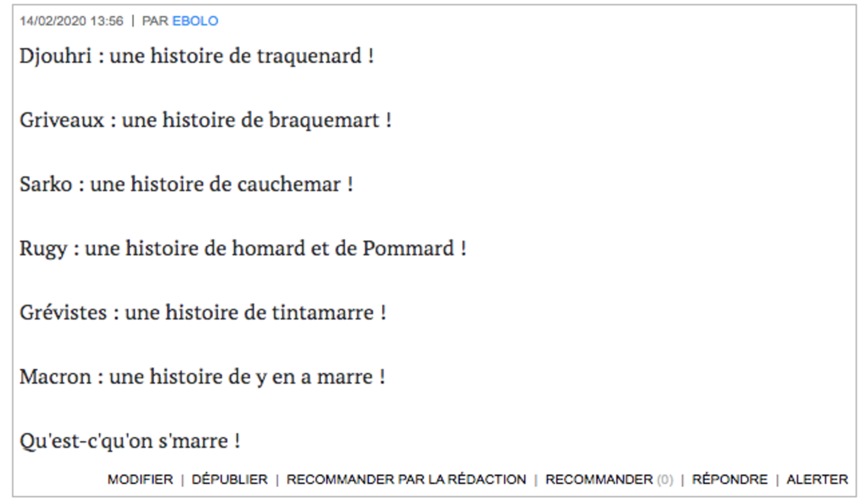Click the 14/02/2020 13:56 timestamp
Screen dimensions: 865x504
tap(72, 21)
